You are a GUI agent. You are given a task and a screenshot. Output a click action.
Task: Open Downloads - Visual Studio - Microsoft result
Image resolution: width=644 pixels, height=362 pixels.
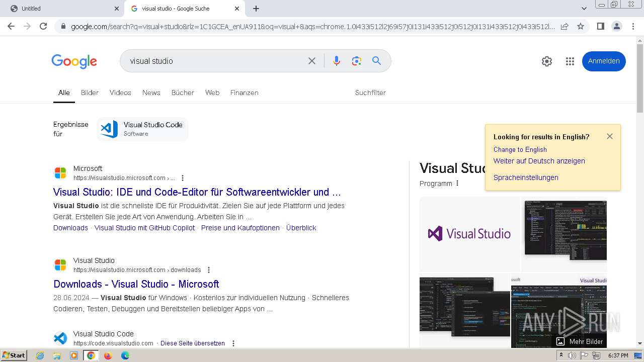pyautogui.click(x=136, y=284)
